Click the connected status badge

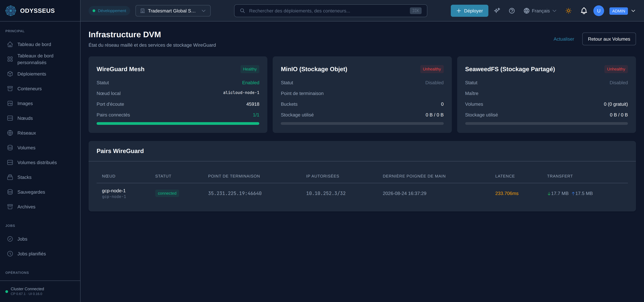click(x=167, y=193)
